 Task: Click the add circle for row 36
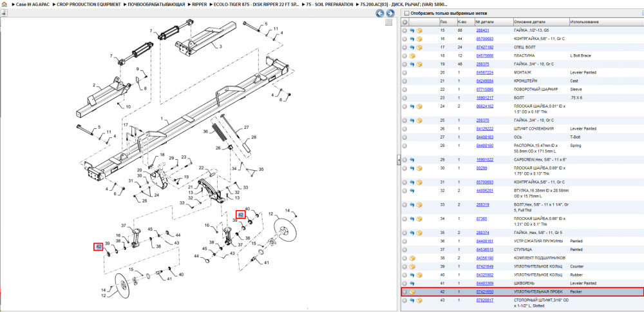[405, 241]
